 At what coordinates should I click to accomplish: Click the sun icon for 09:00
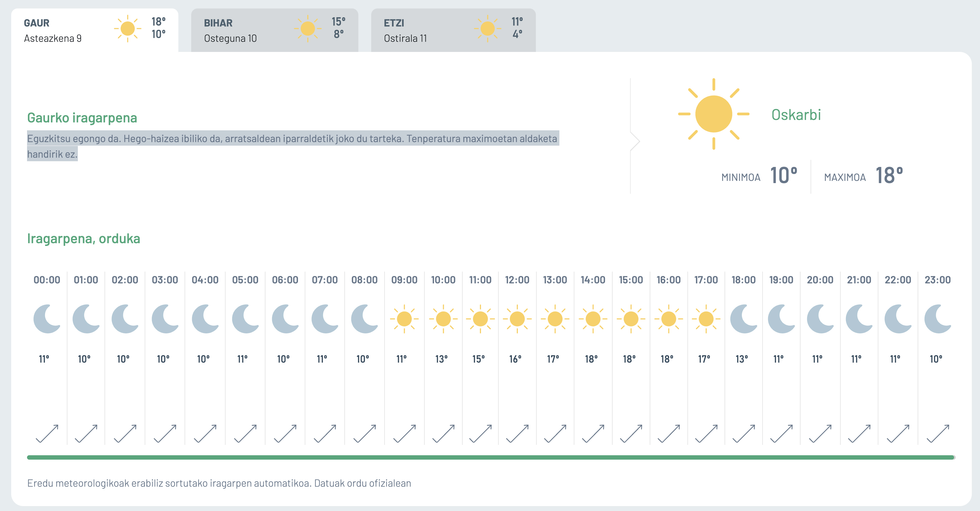(x=404, y=319)
